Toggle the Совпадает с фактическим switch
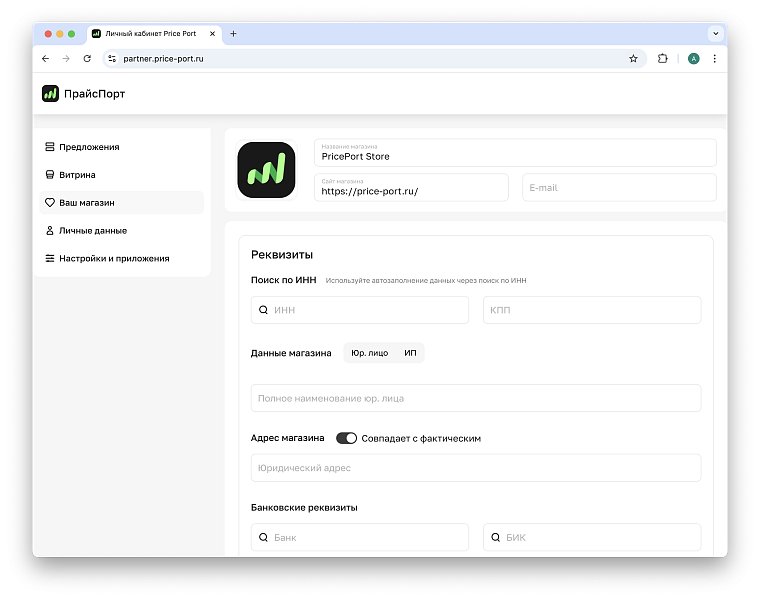 [346, 438]
